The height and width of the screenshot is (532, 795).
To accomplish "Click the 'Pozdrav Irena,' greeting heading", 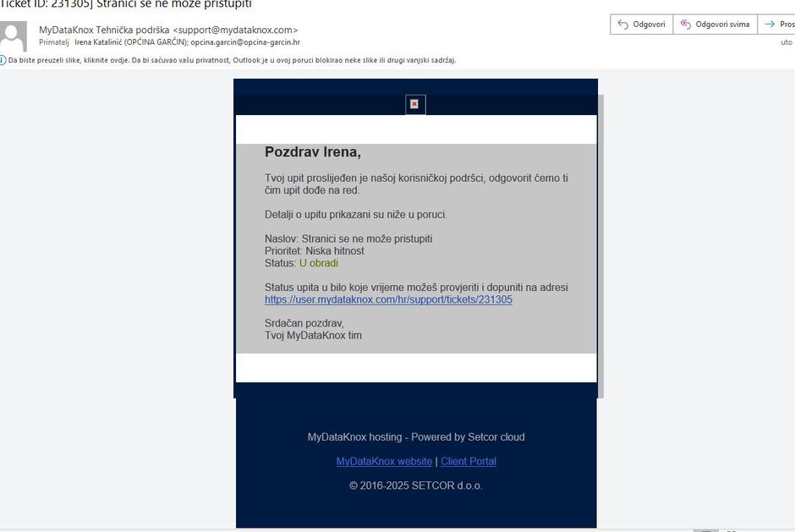I will click(x=313, y=152).
